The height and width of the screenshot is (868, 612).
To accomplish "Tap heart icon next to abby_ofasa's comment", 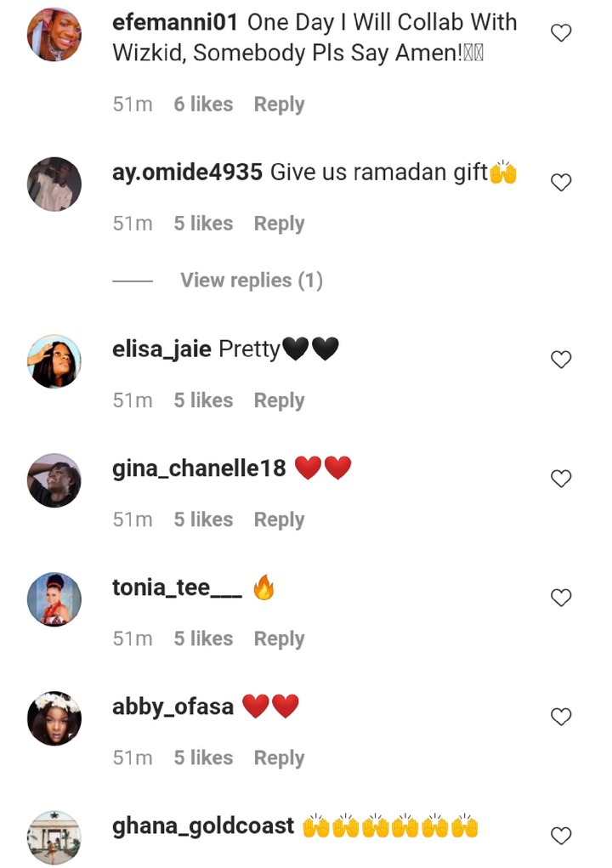I will 561,717.
